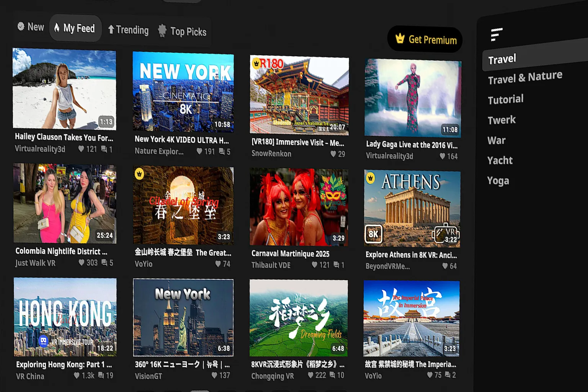Click the VR headset badge on the Athens video

(x=445, y=233)
